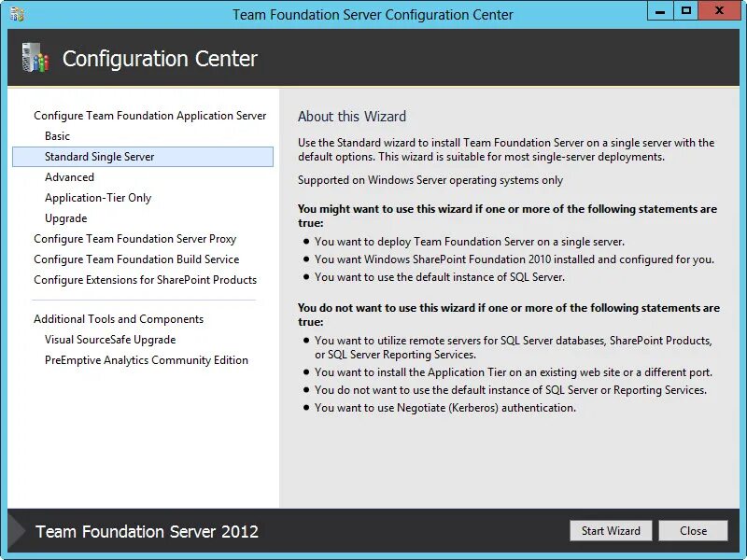The width and height of the screenshot is (747, 560).
Task: Click the Close button in footer
Action: point(693,530)
